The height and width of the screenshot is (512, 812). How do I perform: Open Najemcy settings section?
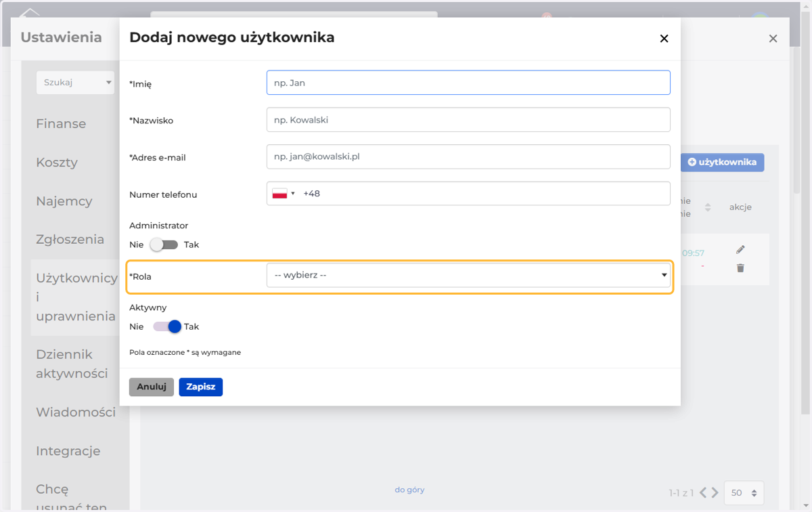click(64, 201)
